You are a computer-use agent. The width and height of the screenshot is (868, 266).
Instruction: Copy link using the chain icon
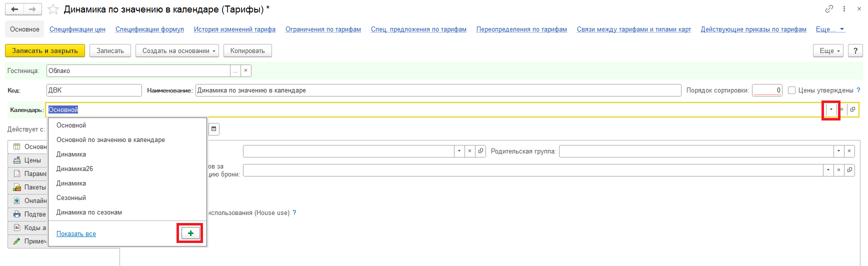pyautogui.click(x=829, y=9)
